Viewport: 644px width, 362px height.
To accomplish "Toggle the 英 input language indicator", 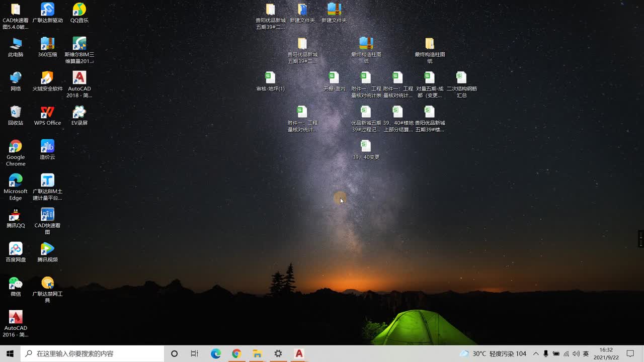I will pos(586,353).
